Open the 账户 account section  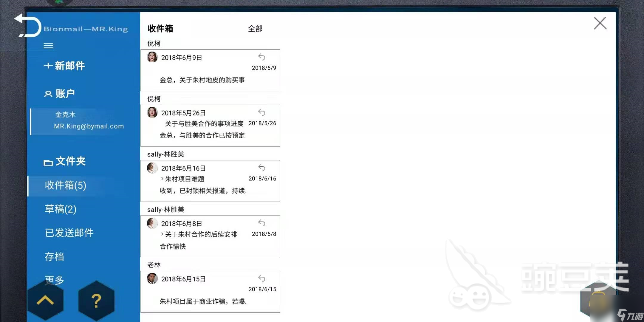pos(60,94)
